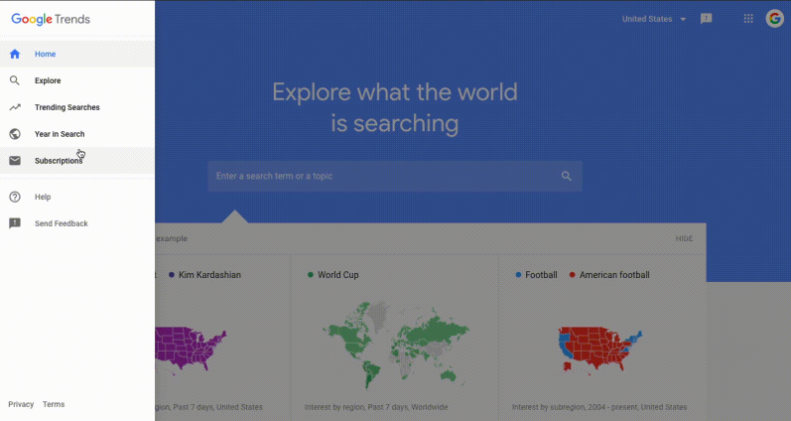Viewport: 791px width, 421px height.
Task: Hide the examples panel with HIDE
Action: pyautogui.click(x=684, y=238)
